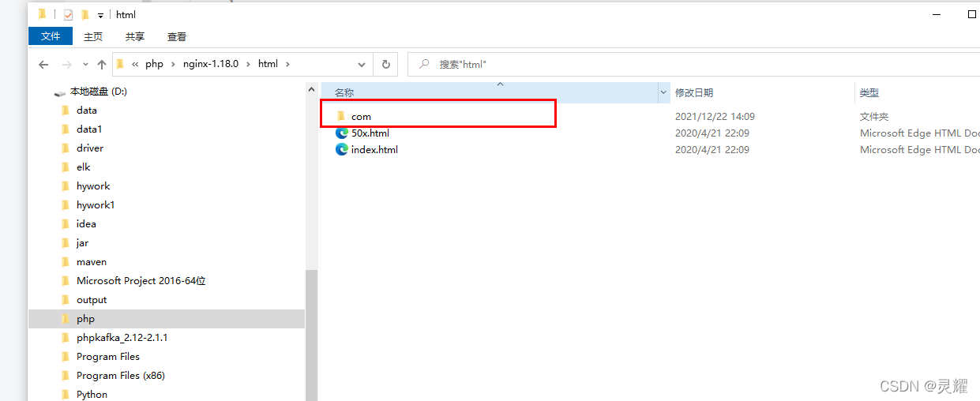Screen dimensions: 980x401
Task: Click the 本地磁盘 (D:) drive icon
Action: (x=60, y=92)
